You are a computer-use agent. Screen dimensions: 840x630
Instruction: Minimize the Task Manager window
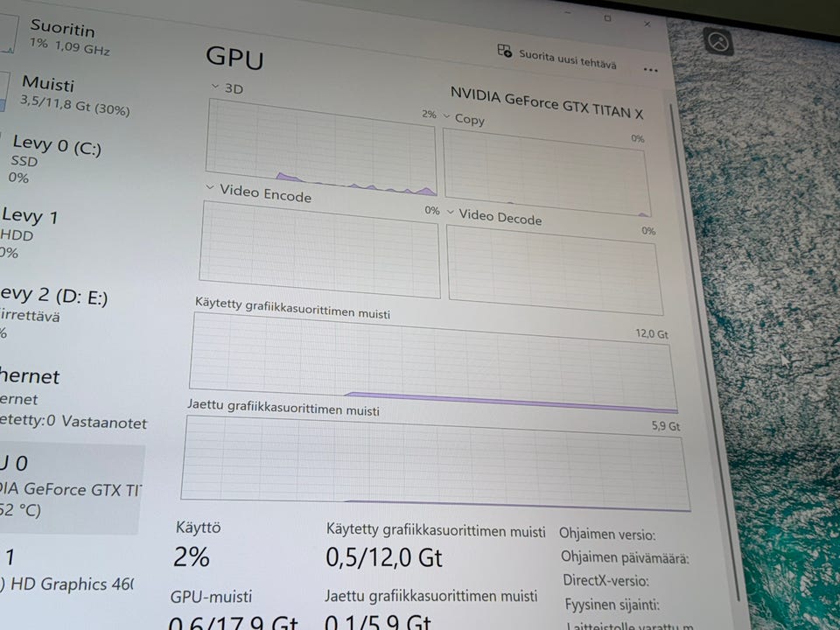[x=569, y=11]
